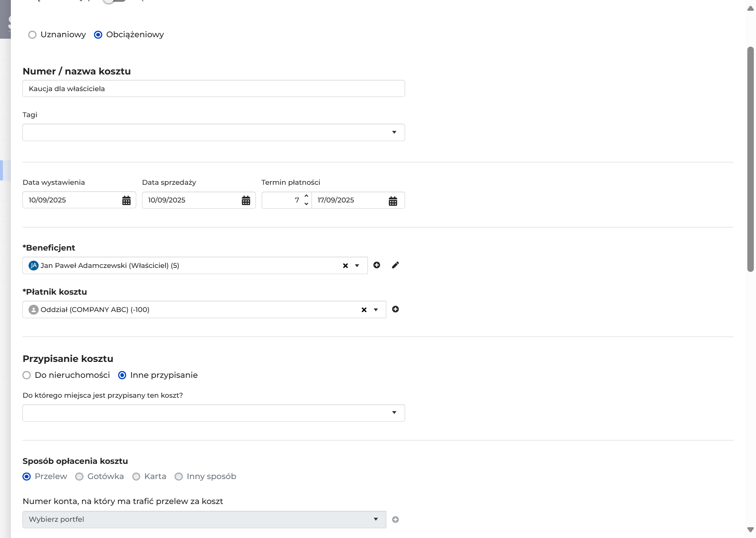Add new Płatnik kosztu with plus icon
Screen dimensions: 756x538
pos(395,309)
